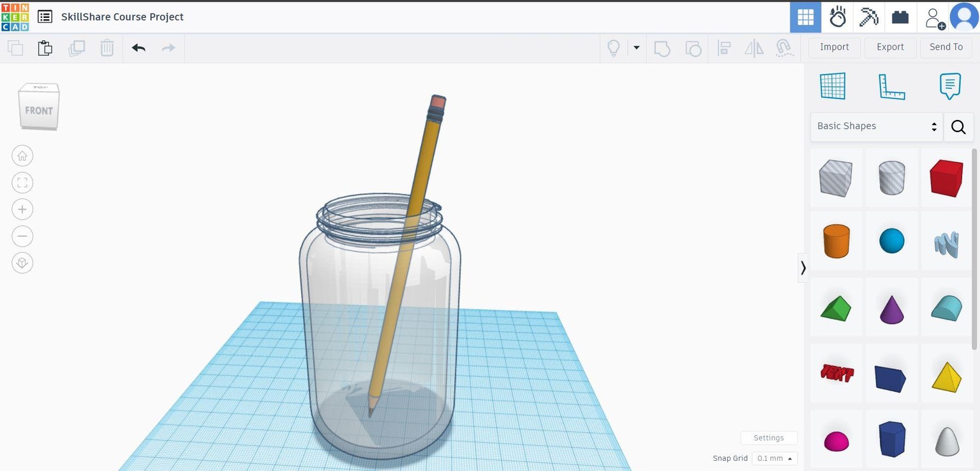Open the user profile avatar
The width and height of the screenshot is (980, 471).
pyautogui.click(x=964, y=17)
